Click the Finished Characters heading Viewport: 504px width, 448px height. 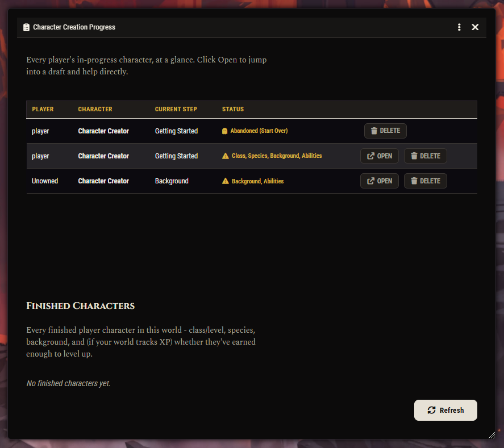[80, 305]
